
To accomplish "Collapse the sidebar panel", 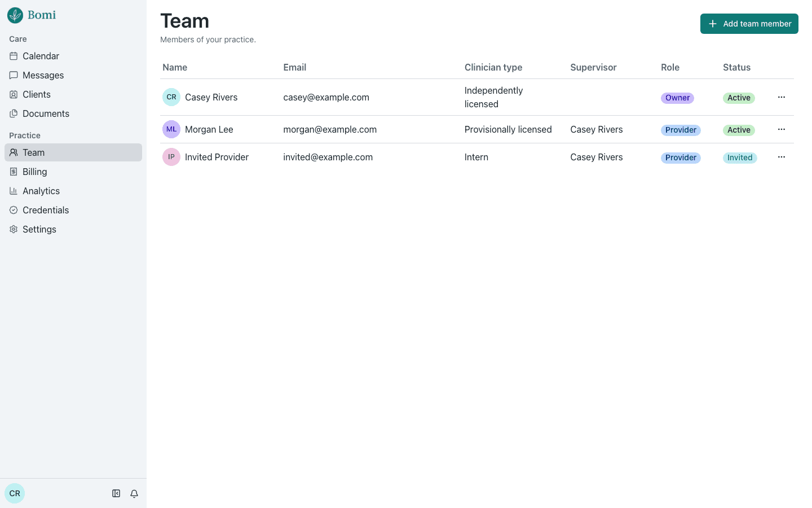I will 116,493.
